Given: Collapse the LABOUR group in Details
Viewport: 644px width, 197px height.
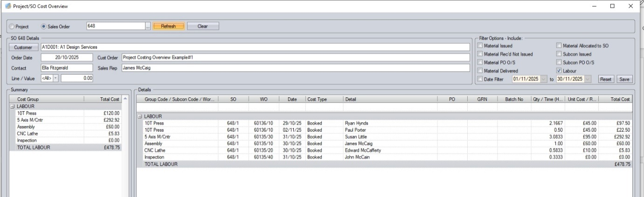Looking at the screenshot, I should point(139,116).
